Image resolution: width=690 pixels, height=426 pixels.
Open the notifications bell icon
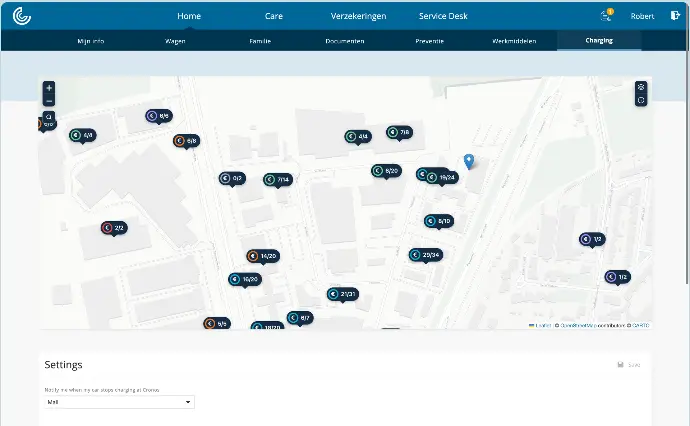[x=606, y=16]
